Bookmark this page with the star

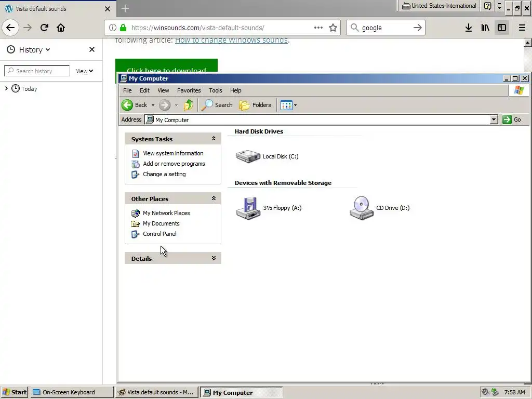[x=333, y=28]
